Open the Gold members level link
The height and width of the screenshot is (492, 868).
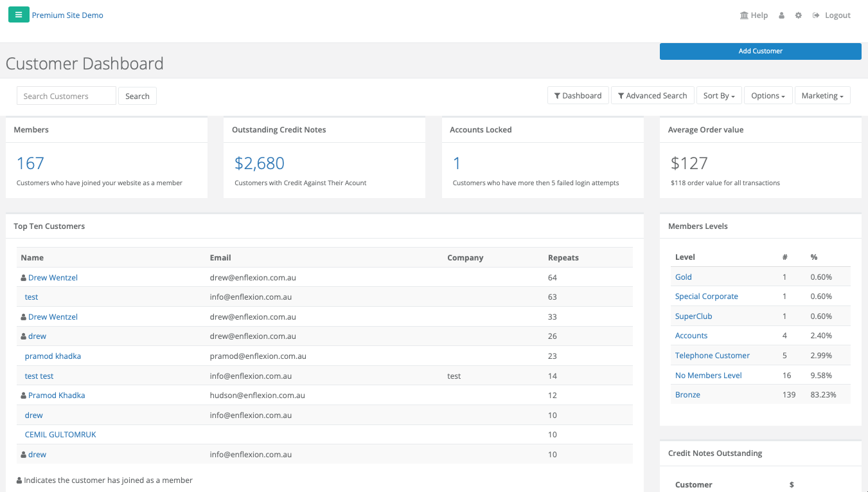tap(684, 277)
